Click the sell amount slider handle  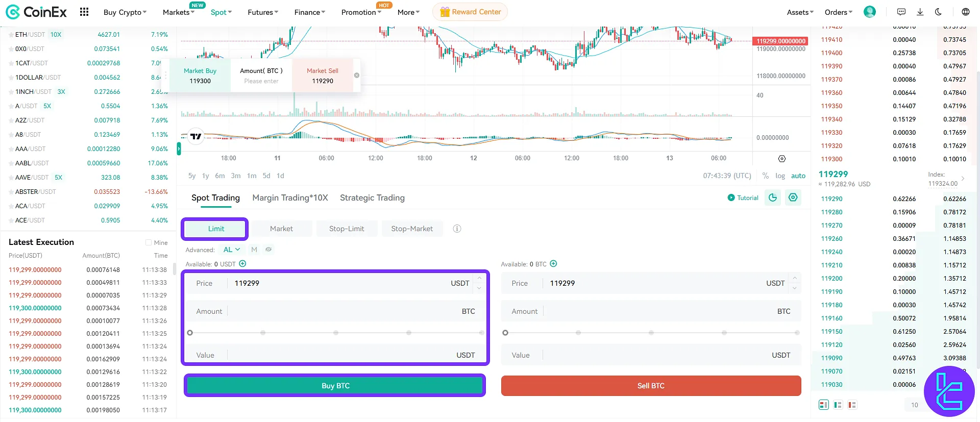click(505, 333)
